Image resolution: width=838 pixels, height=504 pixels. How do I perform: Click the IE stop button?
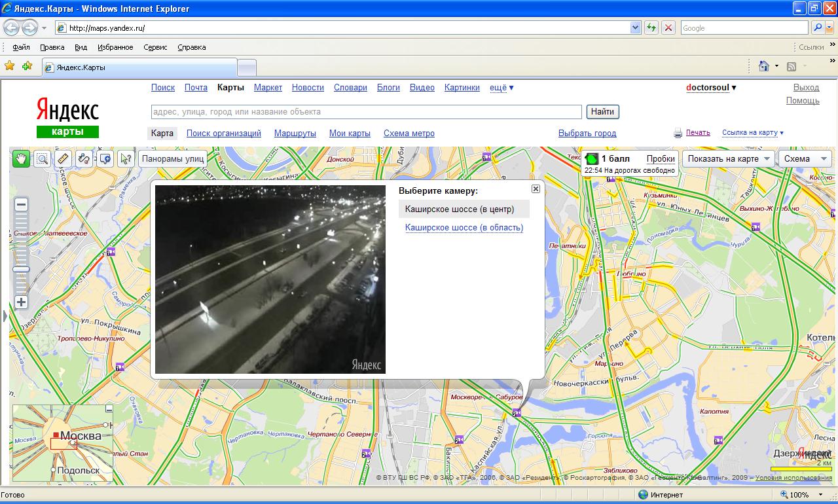[668, 28]
